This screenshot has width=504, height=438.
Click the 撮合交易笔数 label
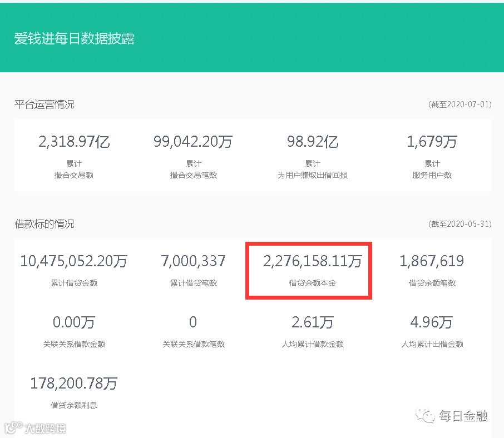point(194,175)
